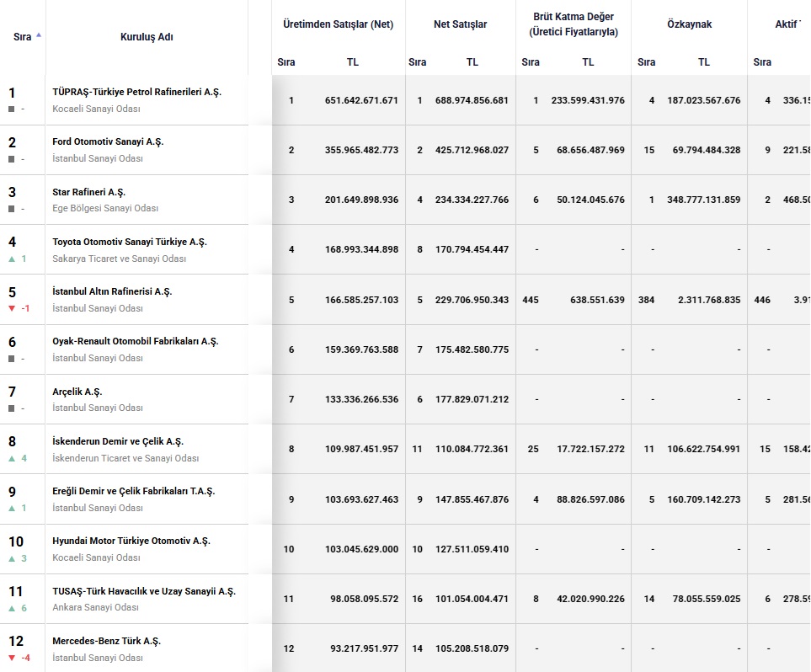Open Toyota Otomotiv Sanayi Türkiye A.Ş. entry
The image size is (811, 672).
[130, 243]
